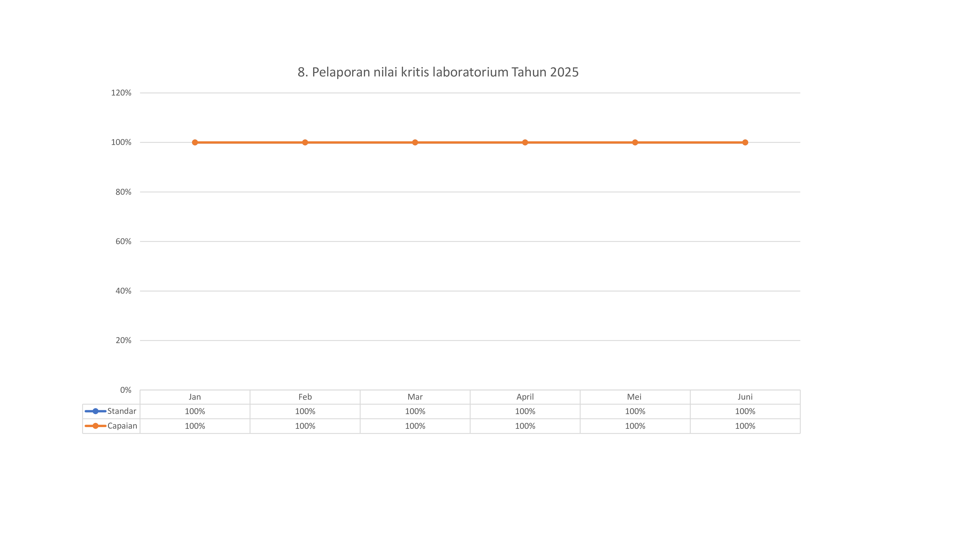Click the Mei data point marker

coord(635,142)
